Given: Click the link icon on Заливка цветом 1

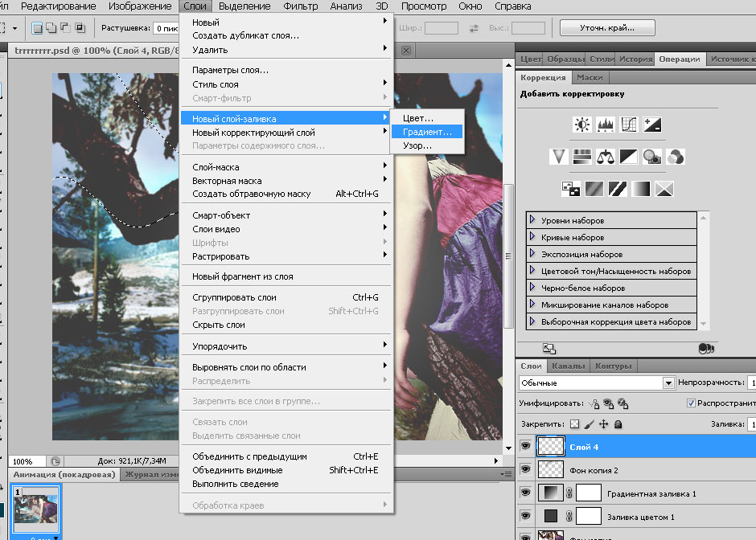Looking at the screenshot, I should click(569, 517).
